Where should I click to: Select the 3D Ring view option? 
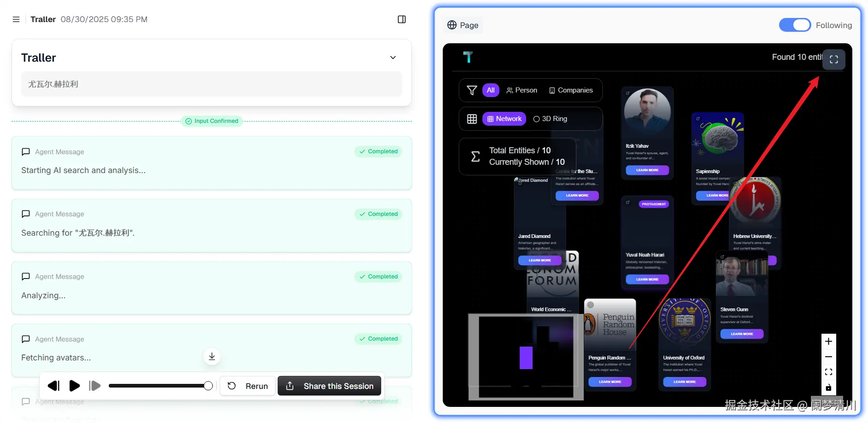[x=550, y=119]
